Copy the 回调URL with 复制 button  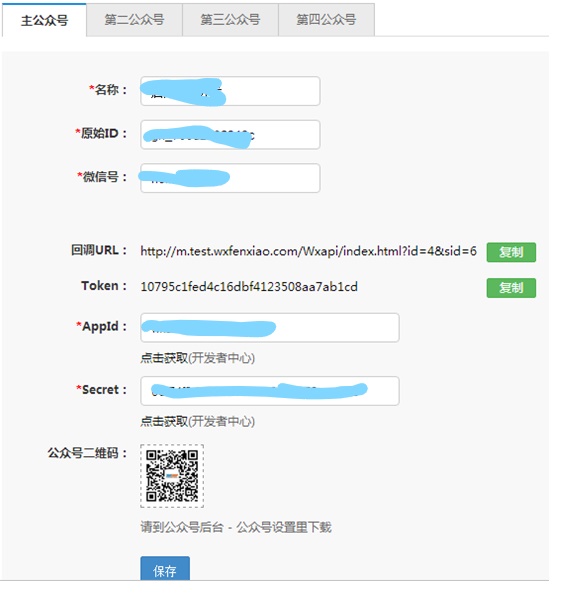click(511, 252)
